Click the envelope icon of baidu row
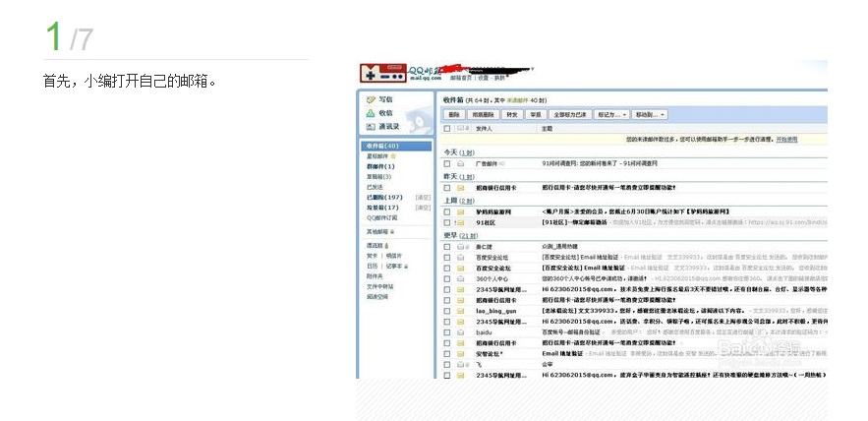The height and width of the screenshot is (421, 868). [461, 332]
